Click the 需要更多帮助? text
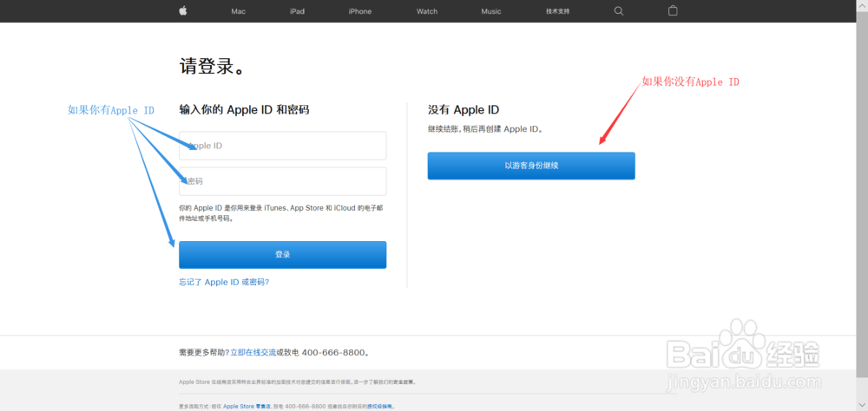The height and width of the screenshot is (411, 868). click(204, 352)
